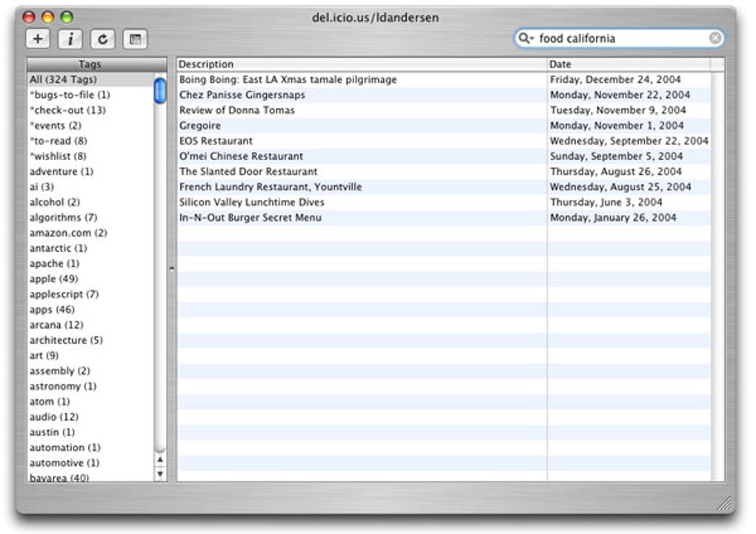
Task: Select the 'automotive (1)' tag
Action: 90,463
